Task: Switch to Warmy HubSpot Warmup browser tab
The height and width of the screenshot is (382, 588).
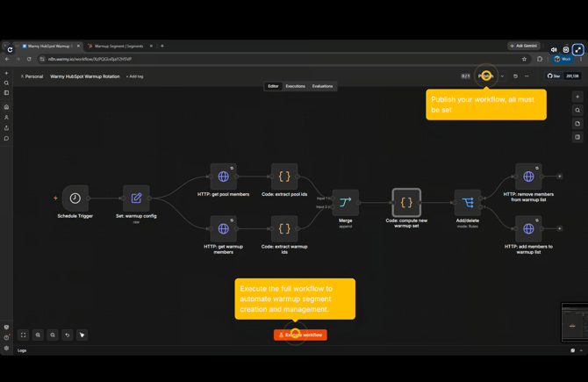Action: [x=48, y=47]
